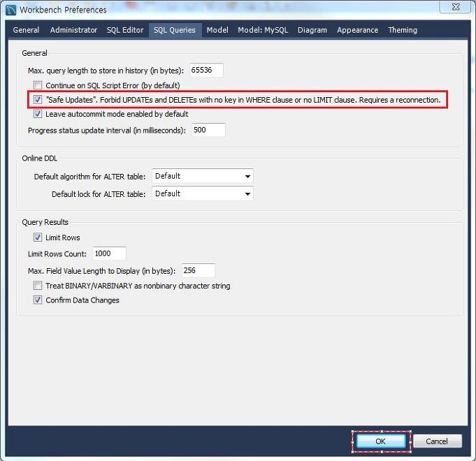Disable the Limit Rows checkbox
Image resolution: width=476 pixels, height=461 pixels.
pyautogui.click(x=38, y=237)
